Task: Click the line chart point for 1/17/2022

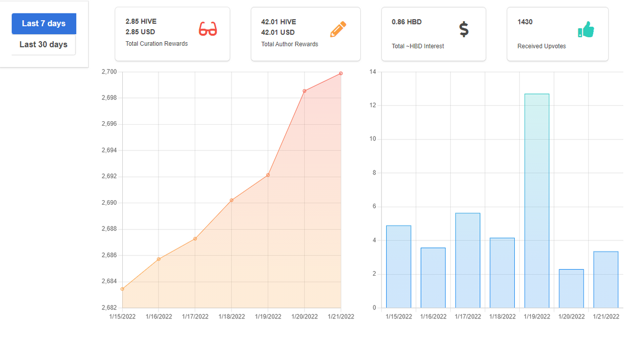Action: point(195,238)
